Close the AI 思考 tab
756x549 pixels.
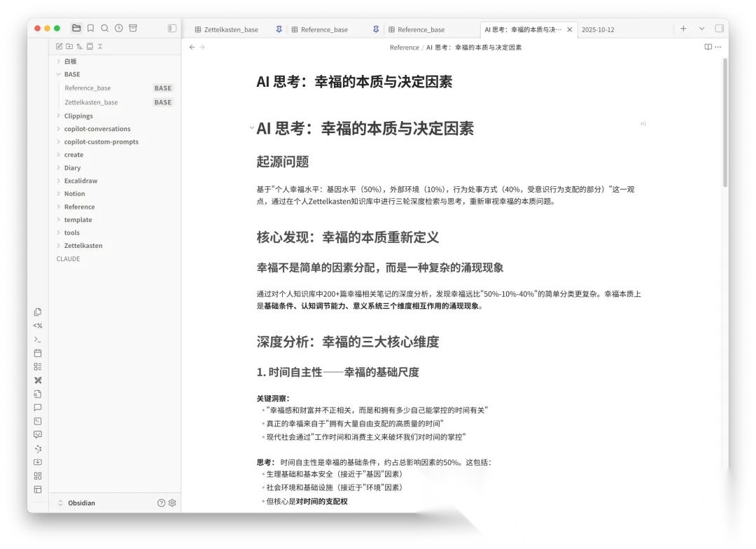(x=569, y=29)
